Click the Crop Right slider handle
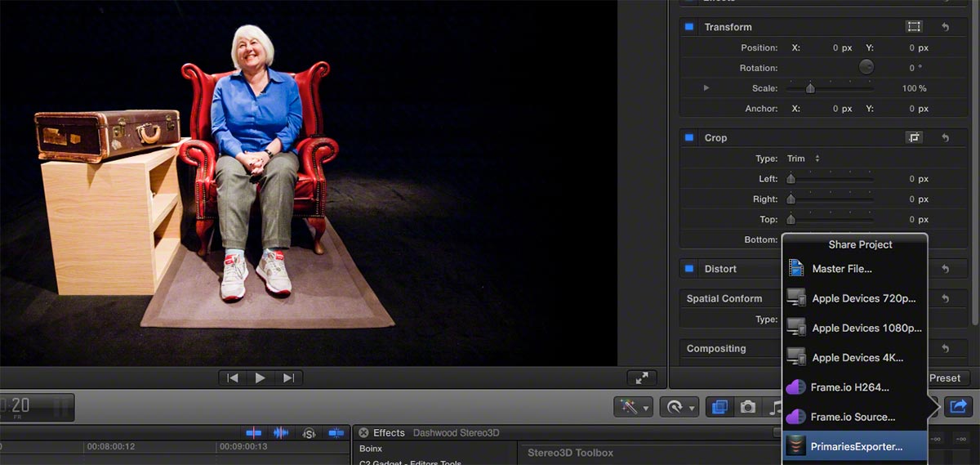The width and height of the screenshot is (980, 465). (791, 199)
